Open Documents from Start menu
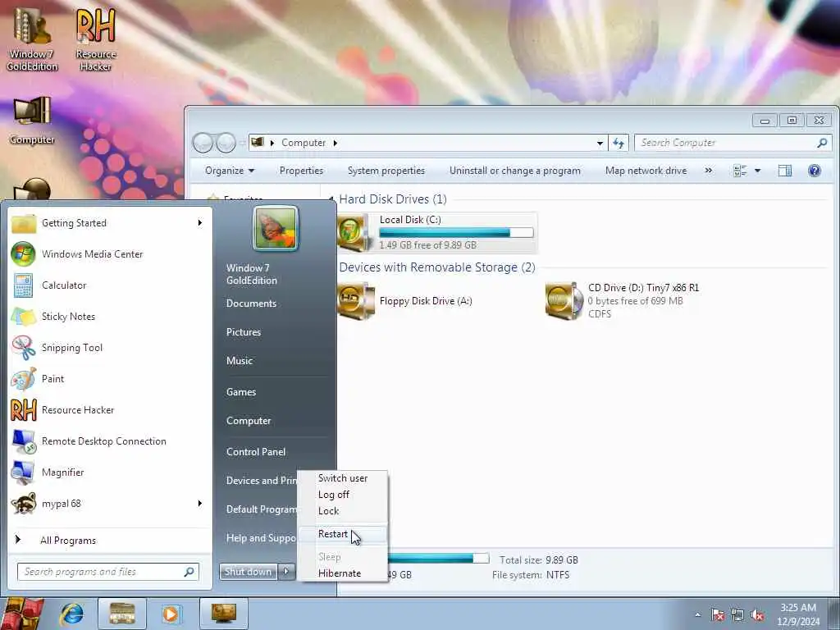This screenshot has height=630, width=840. pos(251,304)
